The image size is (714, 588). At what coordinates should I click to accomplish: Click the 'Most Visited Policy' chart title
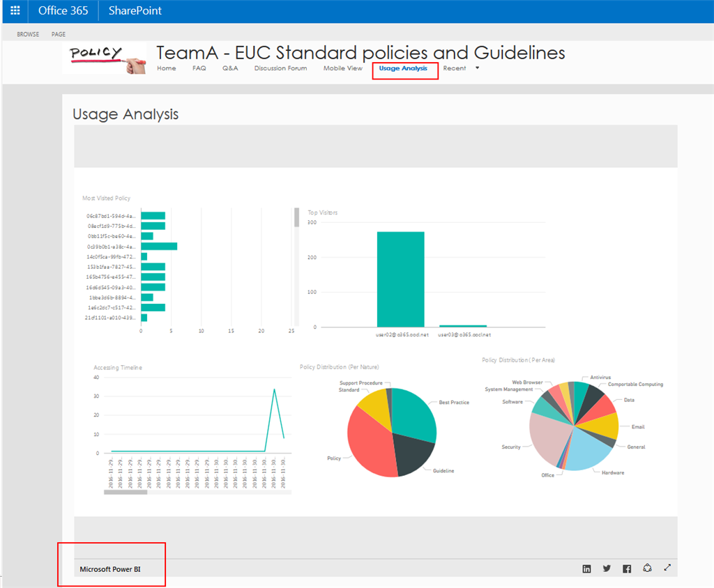[x=106, y=198]
